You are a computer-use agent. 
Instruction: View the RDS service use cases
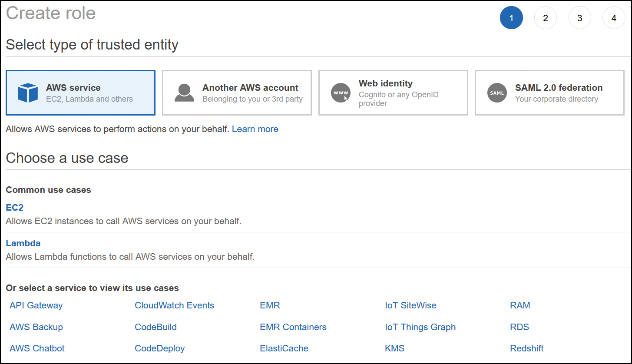[x=519, y=327]
